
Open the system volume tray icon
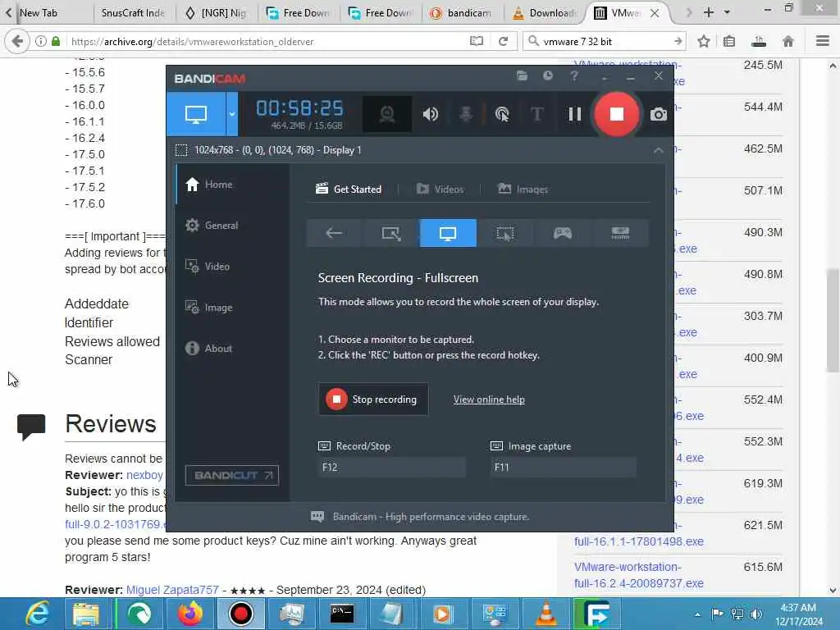756,614
